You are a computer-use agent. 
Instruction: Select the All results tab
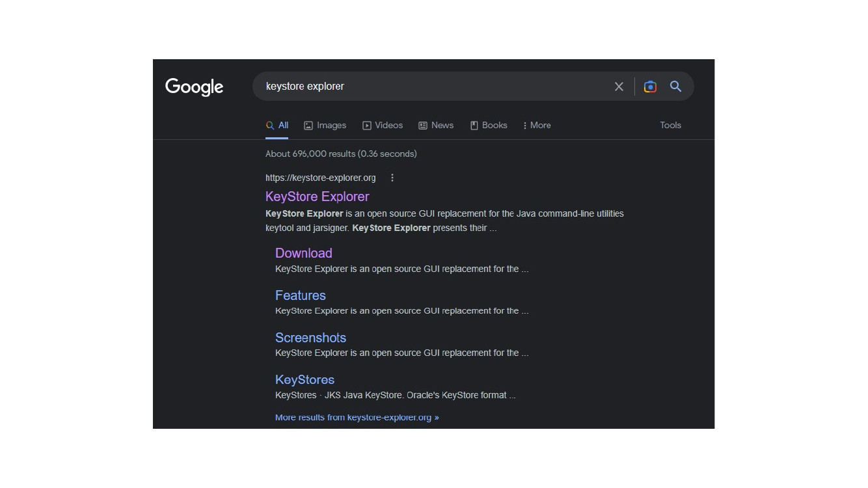(x=277, y=126)
